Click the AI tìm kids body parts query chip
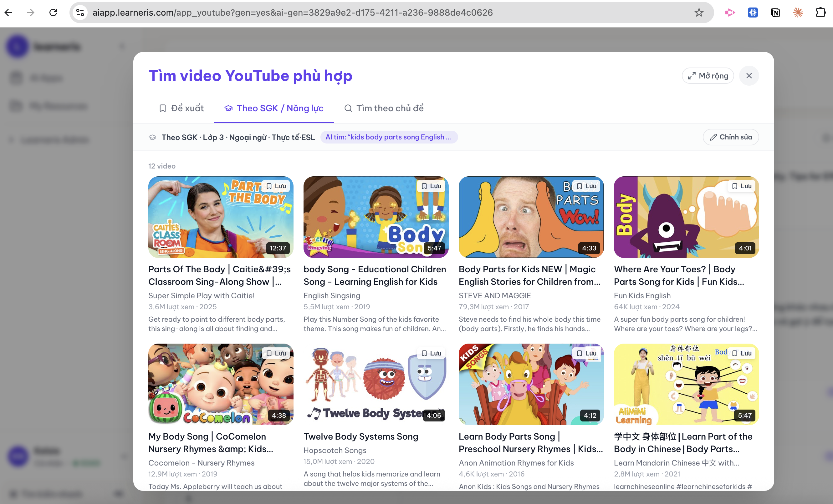Viewport: 833px width, 504px height. pyautogui.click(x=389, y=137)
